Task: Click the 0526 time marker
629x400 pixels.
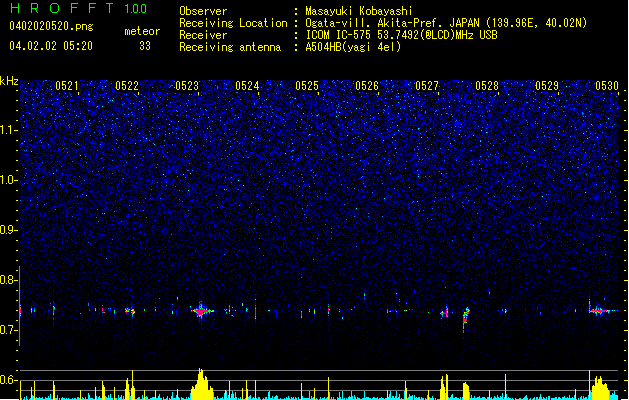Action: (367, 86)
